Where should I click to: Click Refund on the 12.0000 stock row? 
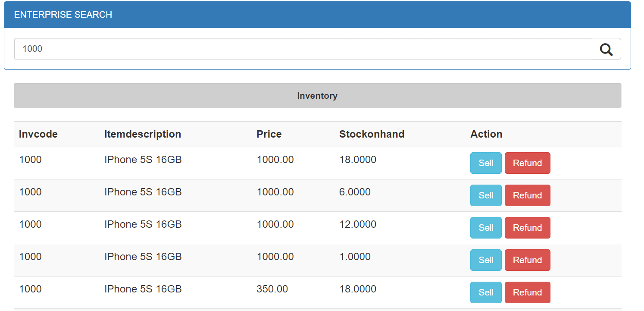(527, 228)
